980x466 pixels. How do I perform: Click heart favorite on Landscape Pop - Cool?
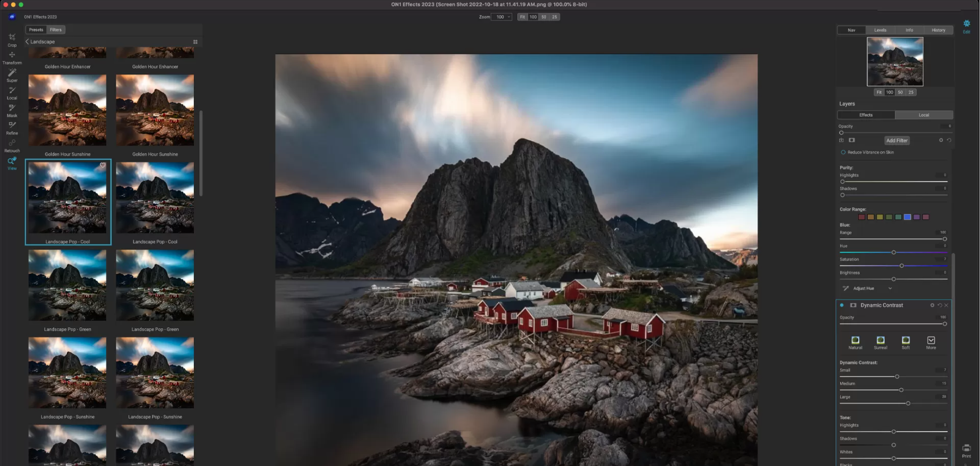[x=103, y=165]
